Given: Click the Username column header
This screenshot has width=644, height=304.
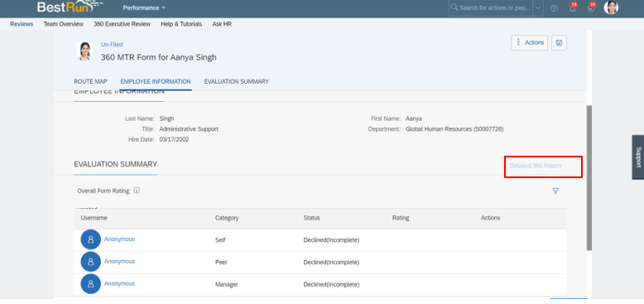Looking at the screenshot, I should pos(94,218).
